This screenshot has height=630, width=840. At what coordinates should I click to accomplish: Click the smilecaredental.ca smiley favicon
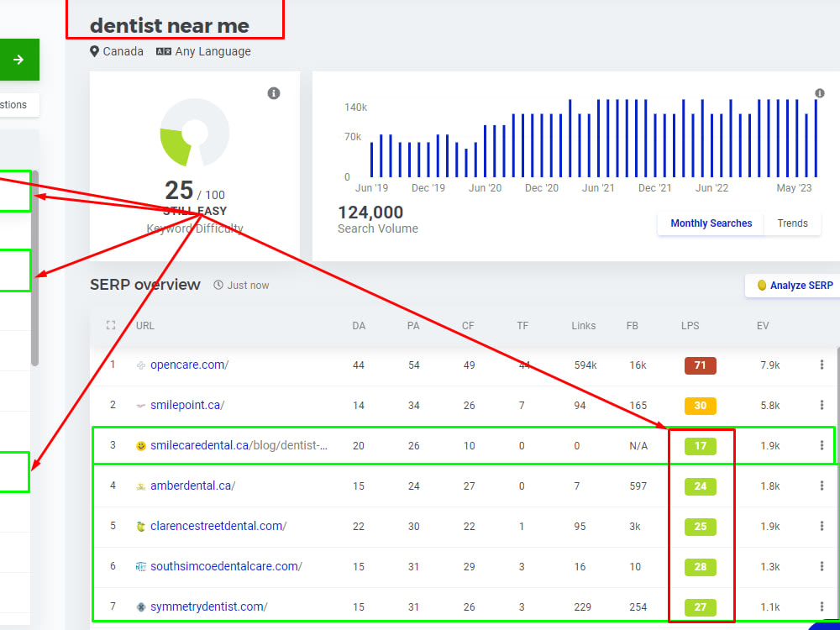pos(141,446)
